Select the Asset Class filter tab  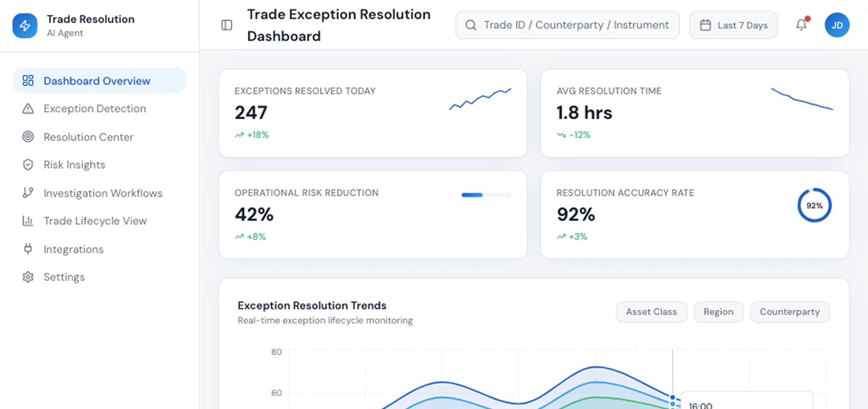click(x=651, y=312)
